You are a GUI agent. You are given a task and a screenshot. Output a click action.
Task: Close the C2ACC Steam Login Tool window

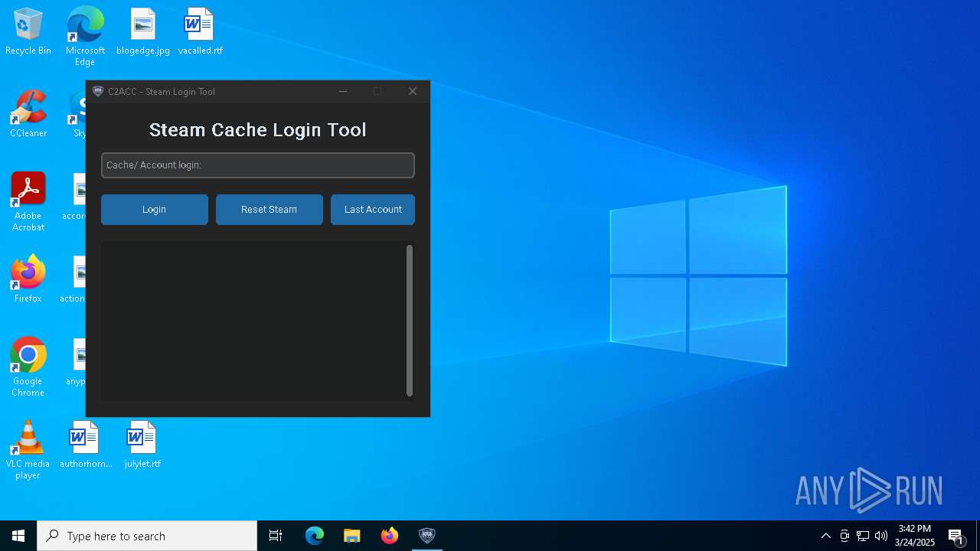click(413, 91)
